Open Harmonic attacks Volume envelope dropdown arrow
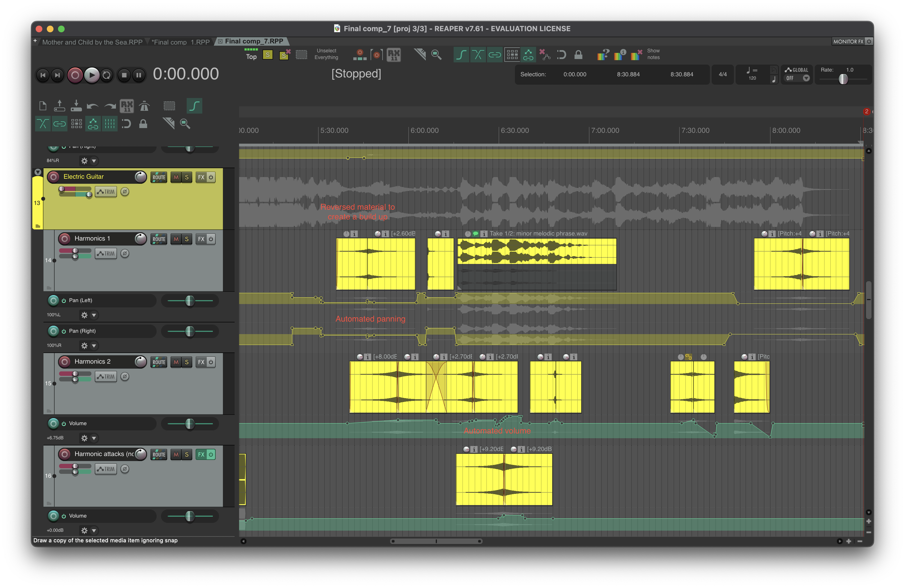The image size is (905, 588). [94, 530]
